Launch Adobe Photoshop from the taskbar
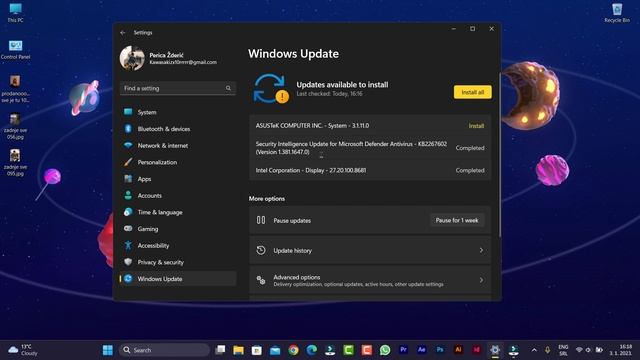 click(440, 350)
